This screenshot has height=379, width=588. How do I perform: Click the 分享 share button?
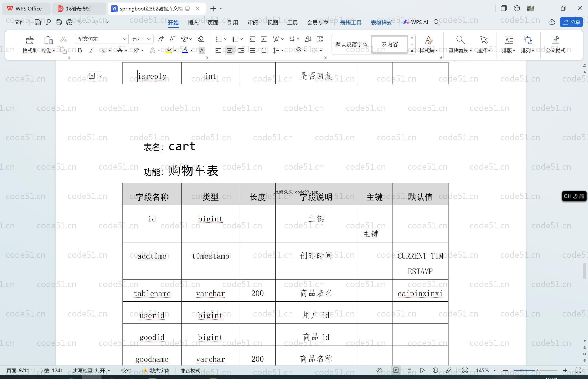[x=571, y=22]
